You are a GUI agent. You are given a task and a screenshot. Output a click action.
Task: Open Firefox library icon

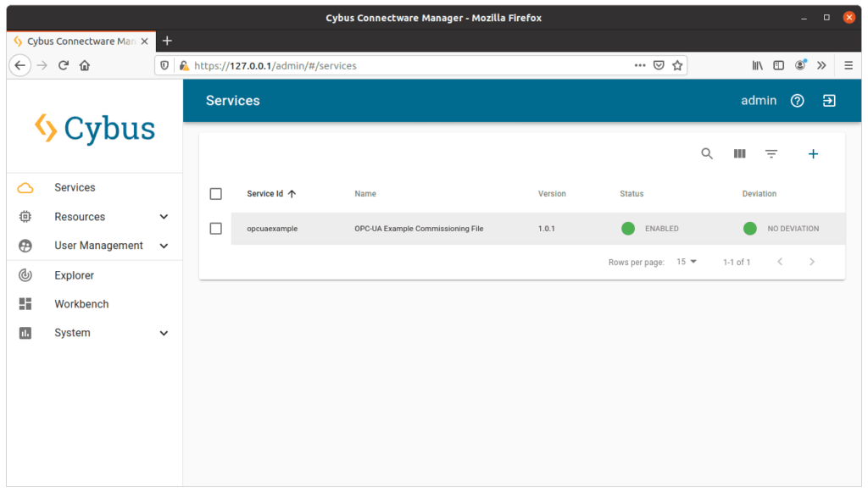(757, 65)
